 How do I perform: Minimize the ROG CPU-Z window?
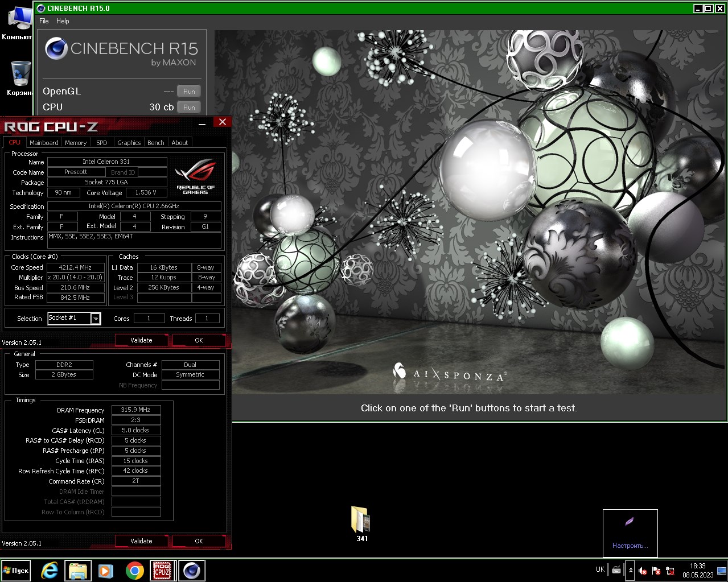point(202,123)
